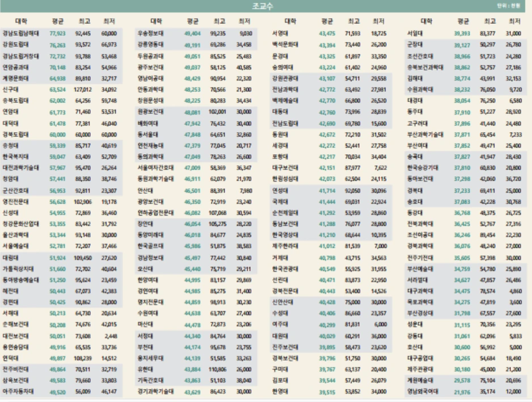Click the average value 35,605
Viewport: 532px width, 402px height.
pyautogui.click(x=462, y=258)
